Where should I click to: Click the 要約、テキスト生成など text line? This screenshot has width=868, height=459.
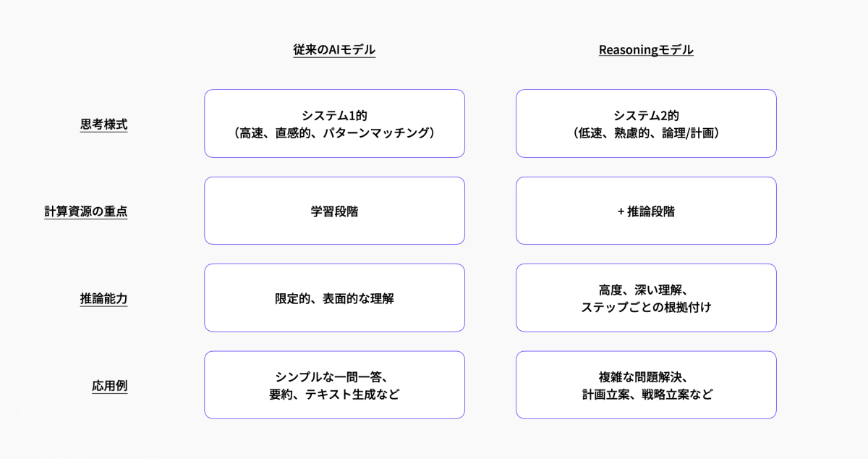point(334,395)
